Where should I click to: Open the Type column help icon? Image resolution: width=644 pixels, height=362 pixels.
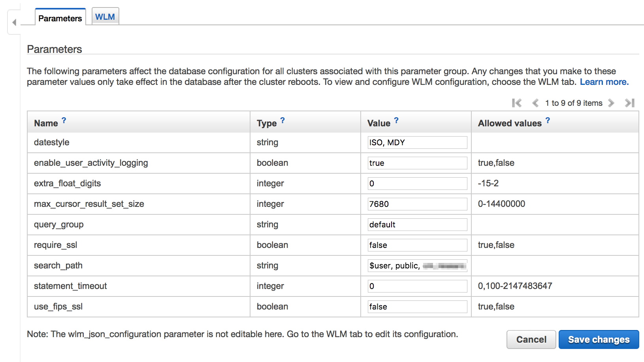tap(282, 120)
